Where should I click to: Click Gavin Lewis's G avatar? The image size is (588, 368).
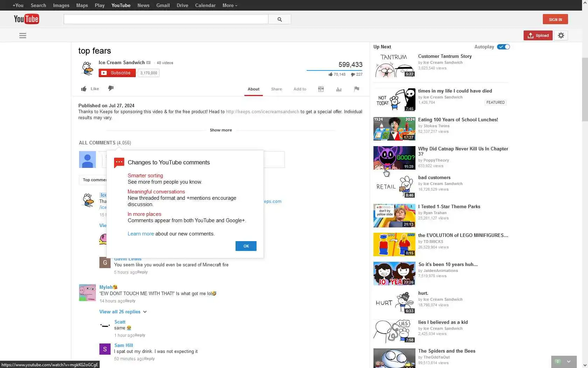coord(105,262)
